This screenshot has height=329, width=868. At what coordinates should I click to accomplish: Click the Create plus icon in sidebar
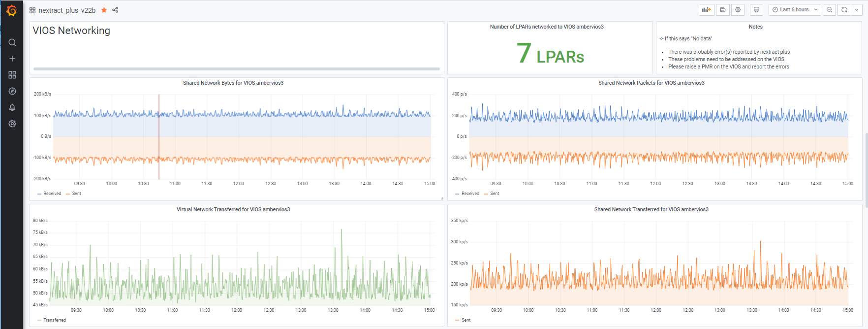pos(12,59)
